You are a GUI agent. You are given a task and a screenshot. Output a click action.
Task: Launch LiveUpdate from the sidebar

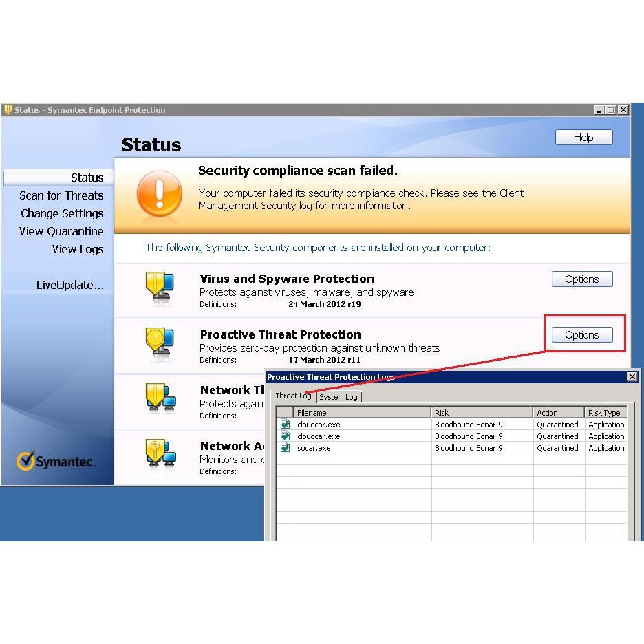coord(69,286)
